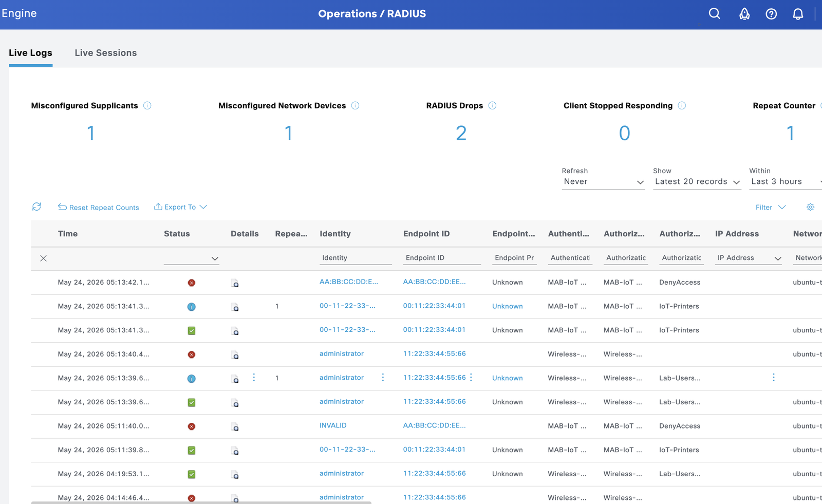
Task: Click info icon beside RADIUS Drops
Action: [492, 105]
